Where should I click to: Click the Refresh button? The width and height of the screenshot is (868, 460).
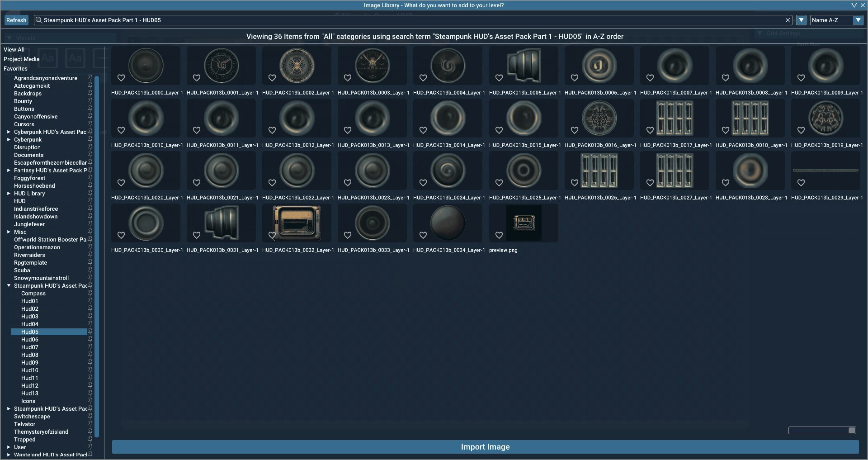click(16, 20)
